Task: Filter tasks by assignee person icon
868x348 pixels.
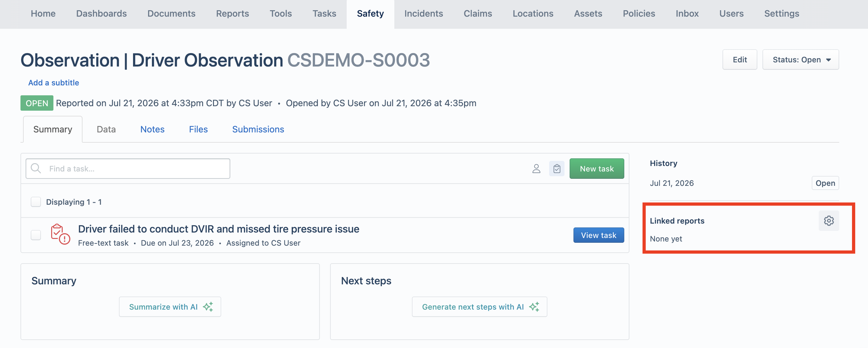Action: click(x=536, y=169)
